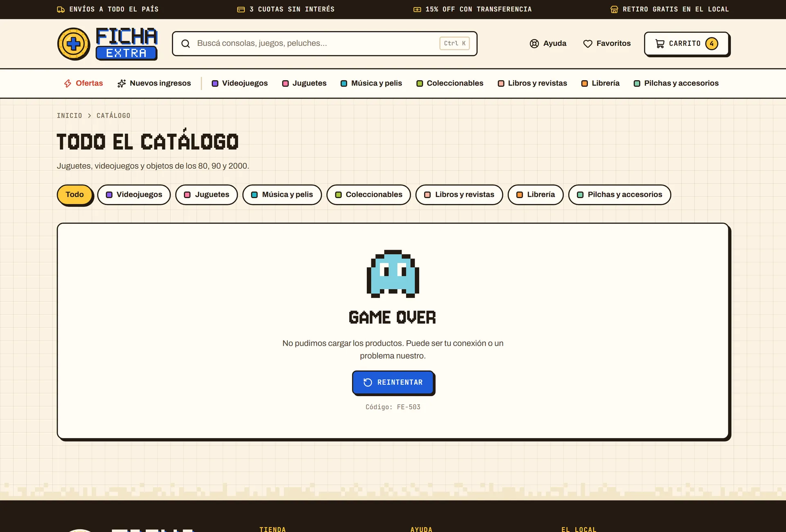
Task: Select the Todo filter chip
Action: point(75,194)
